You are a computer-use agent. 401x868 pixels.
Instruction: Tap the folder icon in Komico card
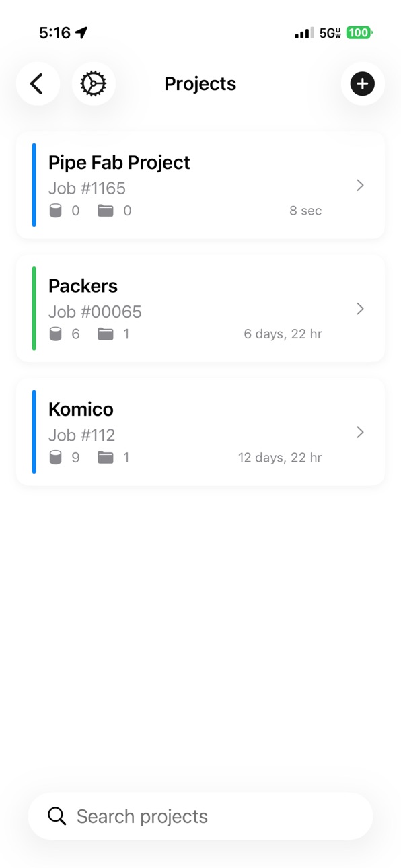coord(106,458)
